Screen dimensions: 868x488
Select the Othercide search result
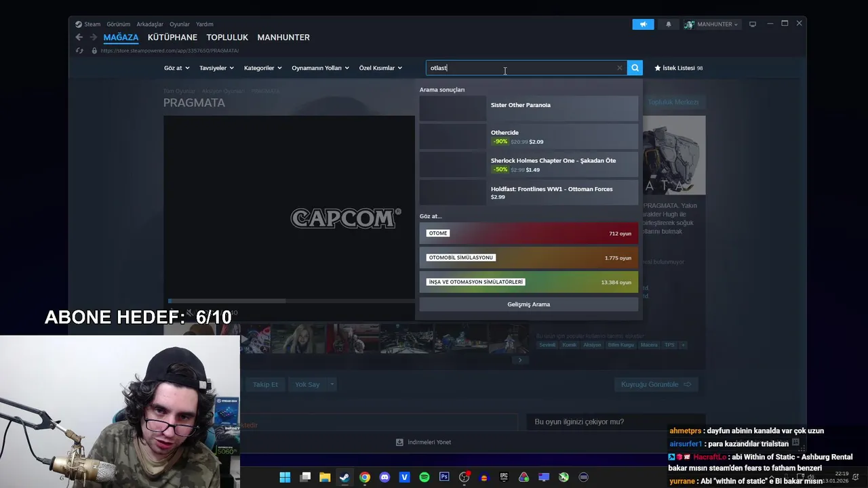coord(529,136)
